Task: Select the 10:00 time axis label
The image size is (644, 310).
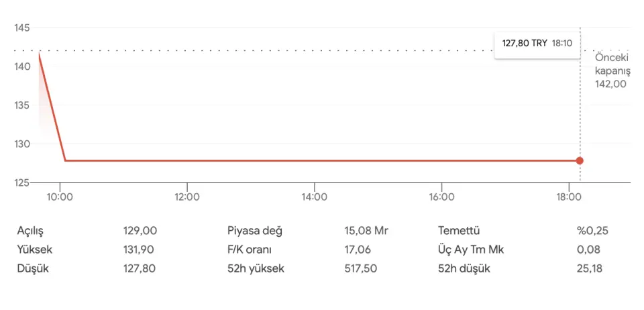Action: click(60, 197)
